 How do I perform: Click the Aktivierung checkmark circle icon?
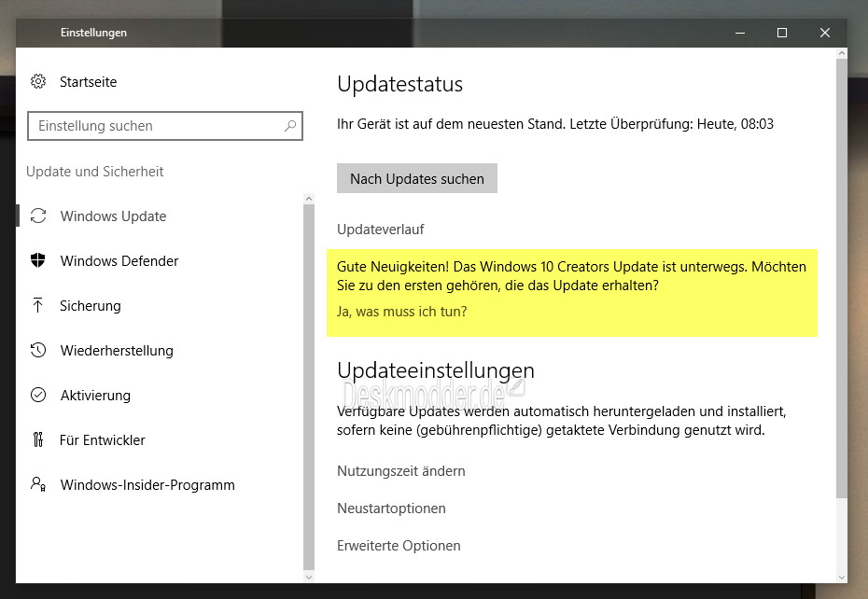(x=38, y=395)
